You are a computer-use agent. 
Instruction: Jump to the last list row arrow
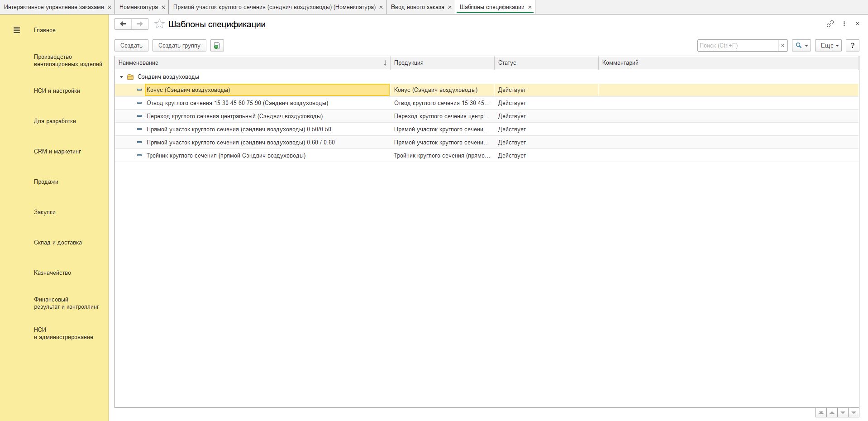[x=854, y=413]
